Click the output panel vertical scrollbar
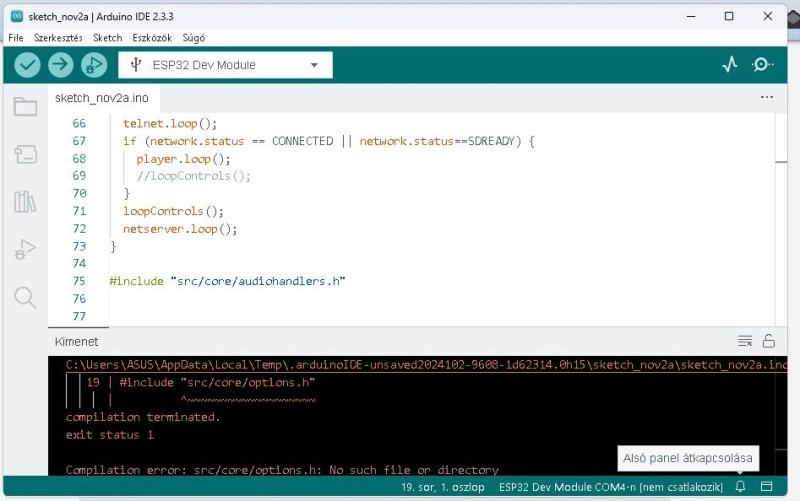Viewport: 800px width, 501px height. (781, 416)
